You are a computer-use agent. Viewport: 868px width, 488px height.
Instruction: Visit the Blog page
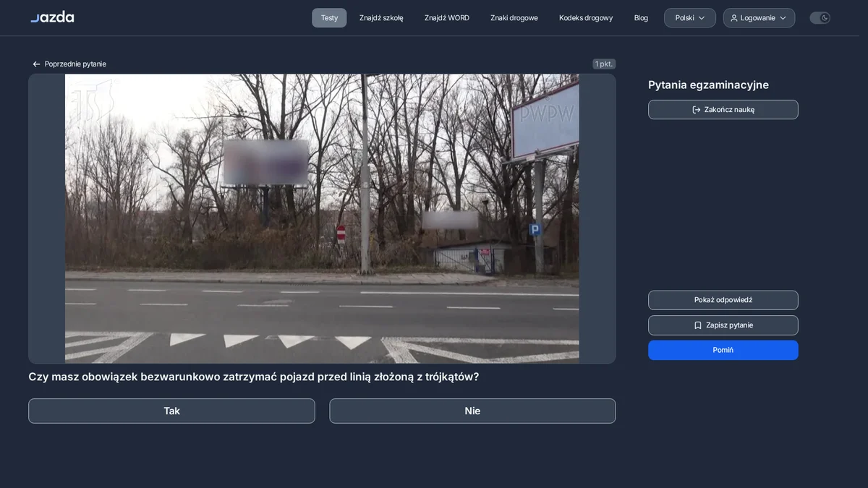tap(641, 18)
